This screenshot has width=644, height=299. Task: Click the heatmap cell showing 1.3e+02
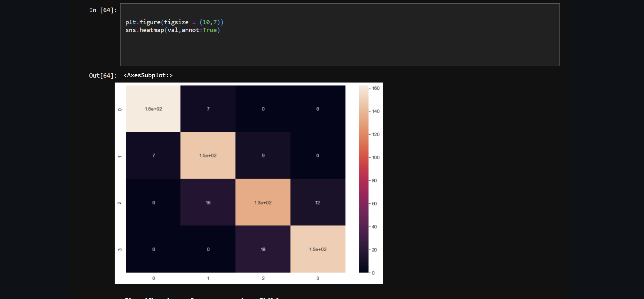coord(263,203)
